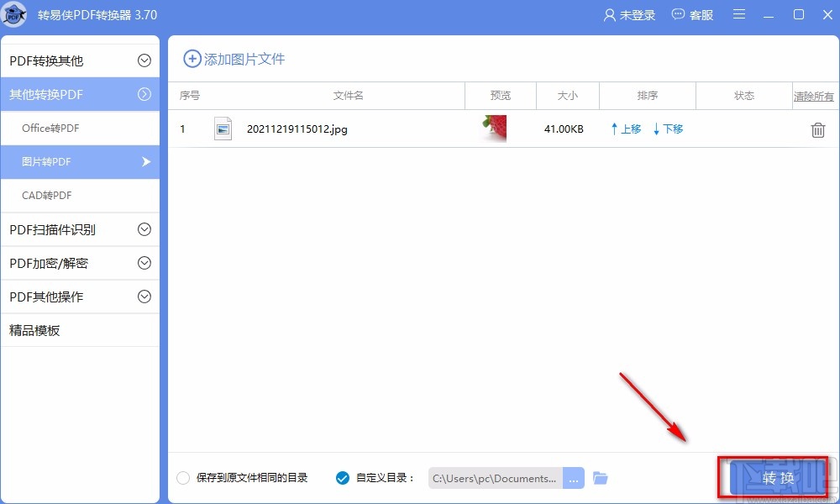Click the hamburger menu in title bar

(738, 14)
